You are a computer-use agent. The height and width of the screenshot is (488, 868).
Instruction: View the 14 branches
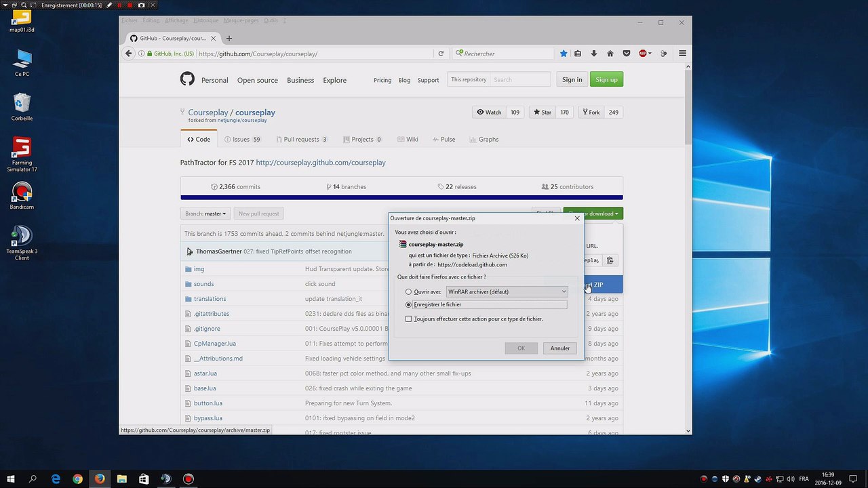point(346,186)
